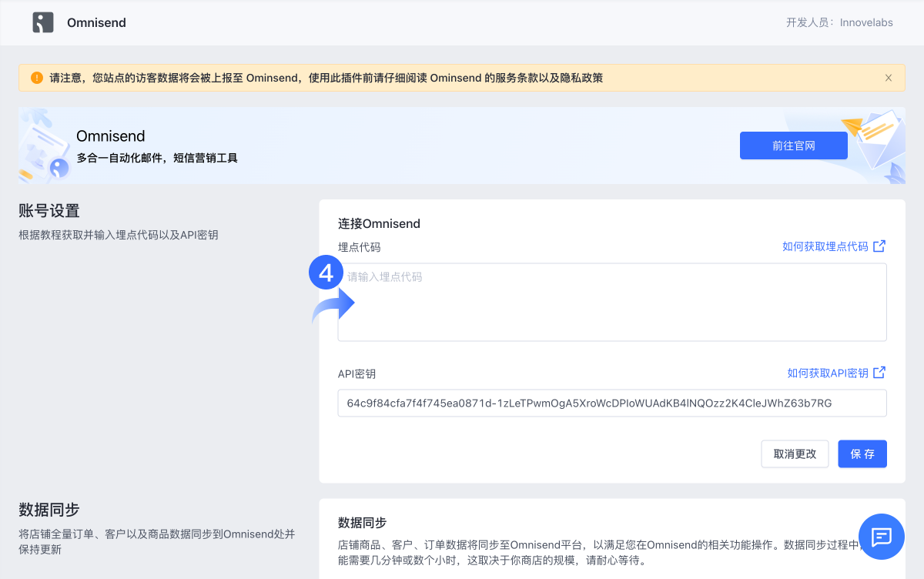Click the orange warning icon in notice

coord(37,78)
